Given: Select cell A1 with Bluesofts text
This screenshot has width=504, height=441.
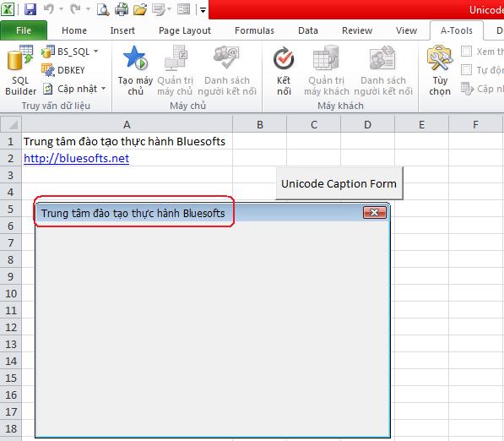Looking at the screenshot, I should (127, 141).
